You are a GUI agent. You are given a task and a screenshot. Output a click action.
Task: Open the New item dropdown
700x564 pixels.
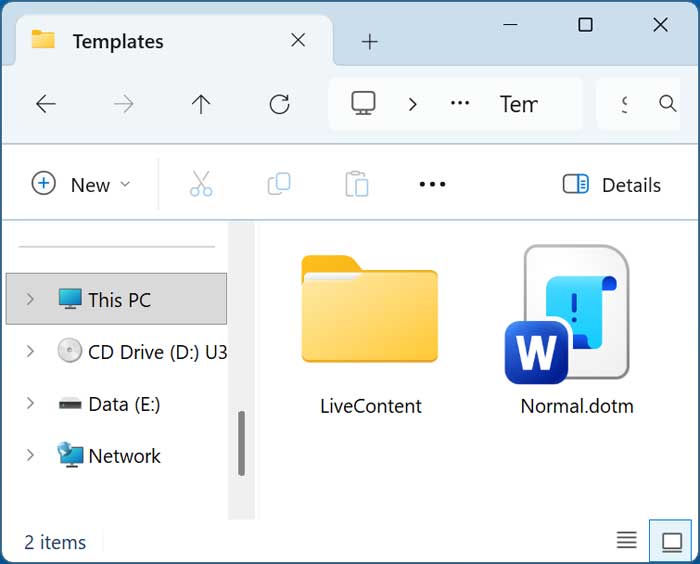81,184
